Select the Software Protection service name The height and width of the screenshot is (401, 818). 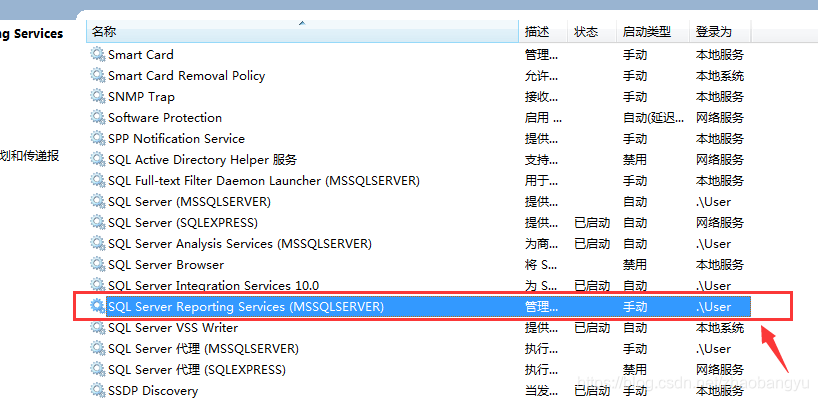(x=165, y=118)
